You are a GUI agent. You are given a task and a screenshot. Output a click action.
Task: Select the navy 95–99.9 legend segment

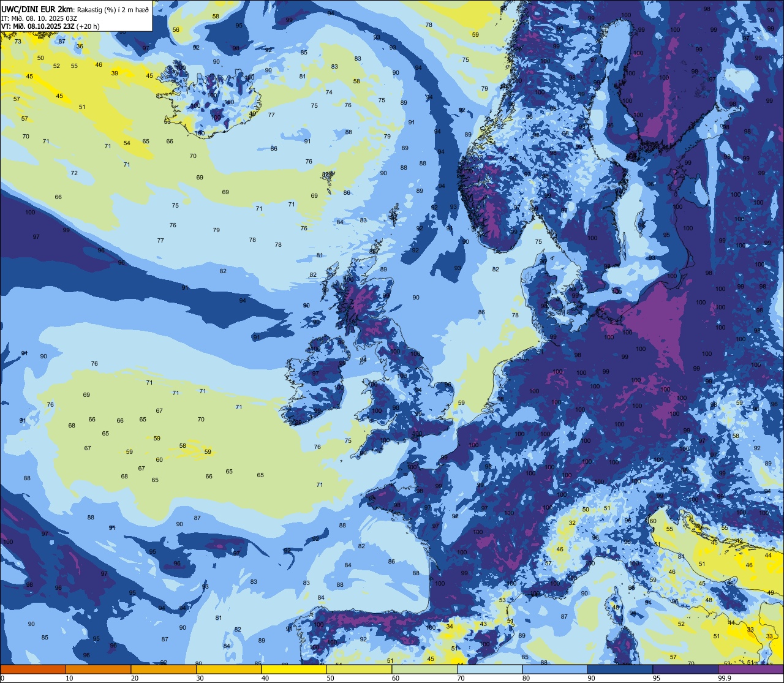click(685, 669)
